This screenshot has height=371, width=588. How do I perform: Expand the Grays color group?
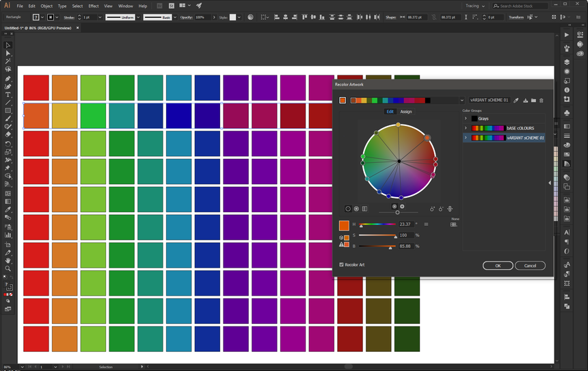tap(466, 118)
